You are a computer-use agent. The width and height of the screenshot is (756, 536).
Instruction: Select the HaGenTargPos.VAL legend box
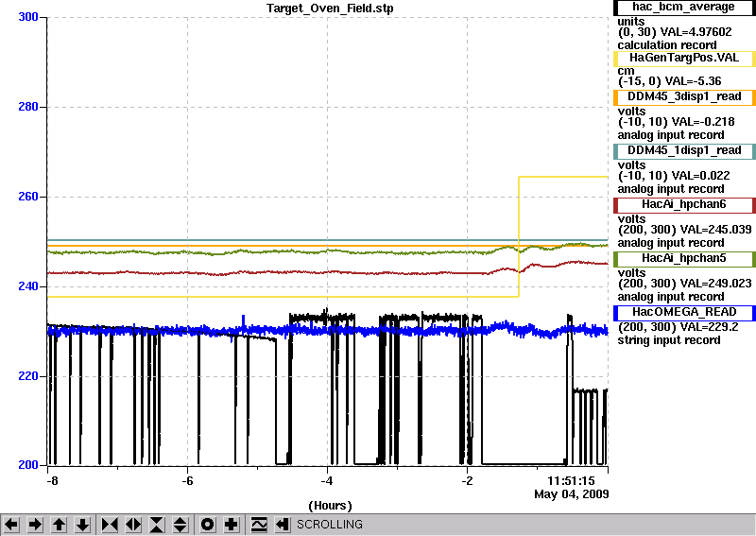[684, 59]
